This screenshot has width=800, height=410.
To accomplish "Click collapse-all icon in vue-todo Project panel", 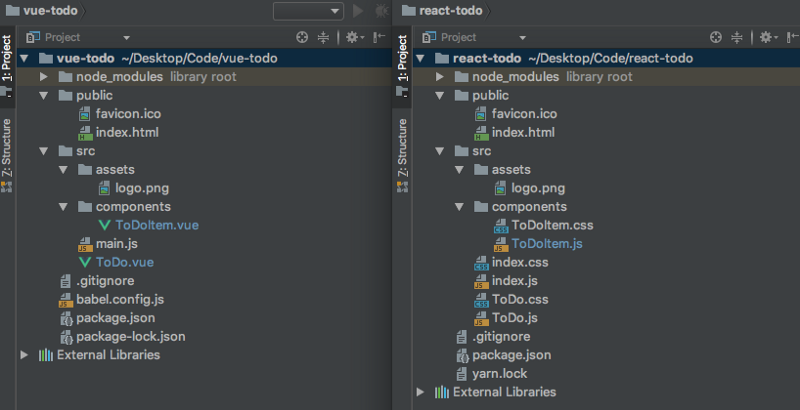I will 323,38.
